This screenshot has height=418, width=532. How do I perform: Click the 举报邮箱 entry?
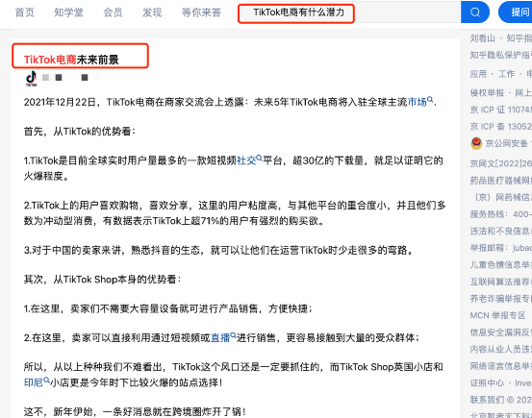click(x=501, y=248)
